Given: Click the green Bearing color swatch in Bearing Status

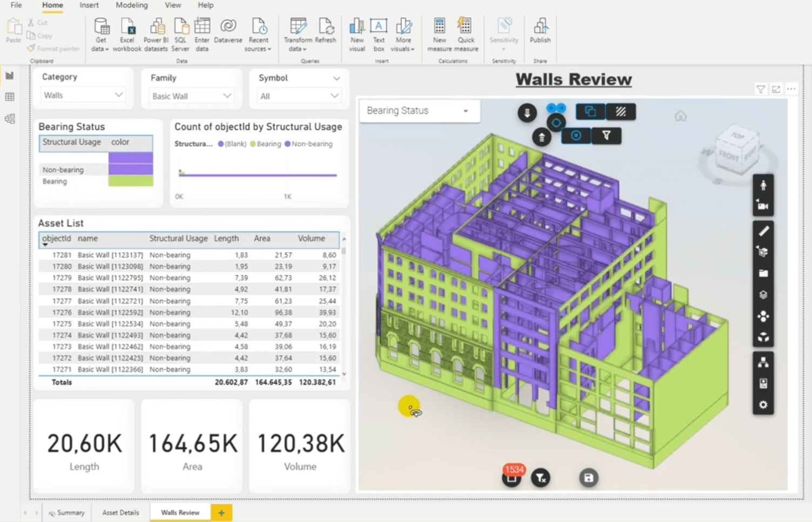Looking at the screenshot, I should click(x=130, y=181).
